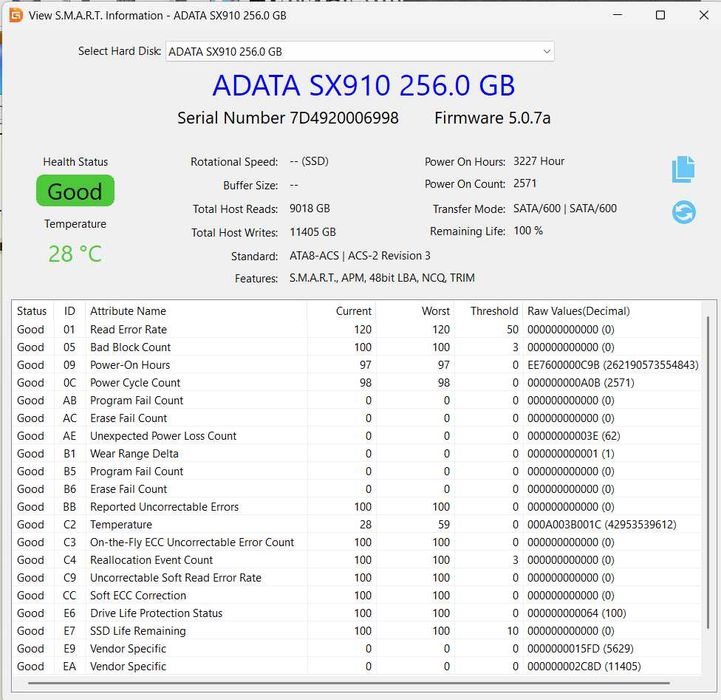Click the blue refresh icon

click(x=684, y=212)
